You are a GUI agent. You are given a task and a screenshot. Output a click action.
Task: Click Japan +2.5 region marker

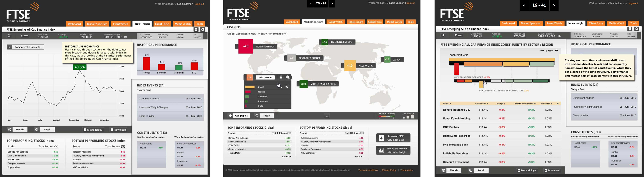point(387,60)
